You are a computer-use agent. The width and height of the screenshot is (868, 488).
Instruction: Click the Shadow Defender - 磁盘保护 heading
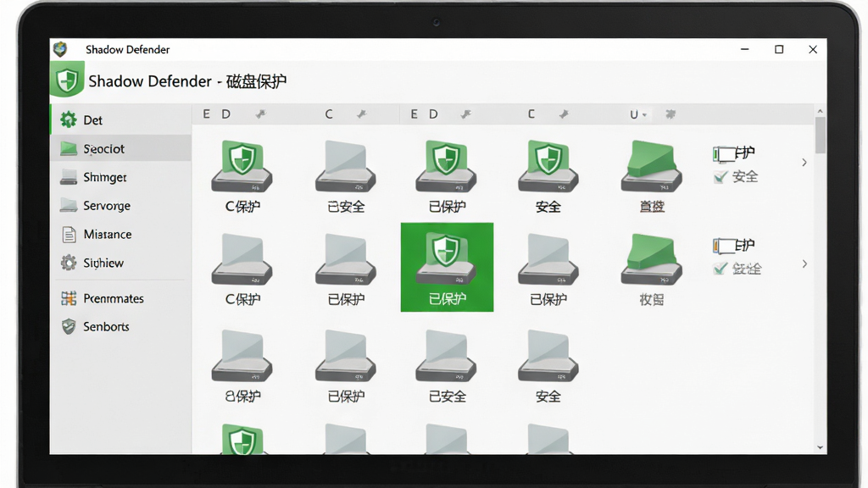(187, 81)
